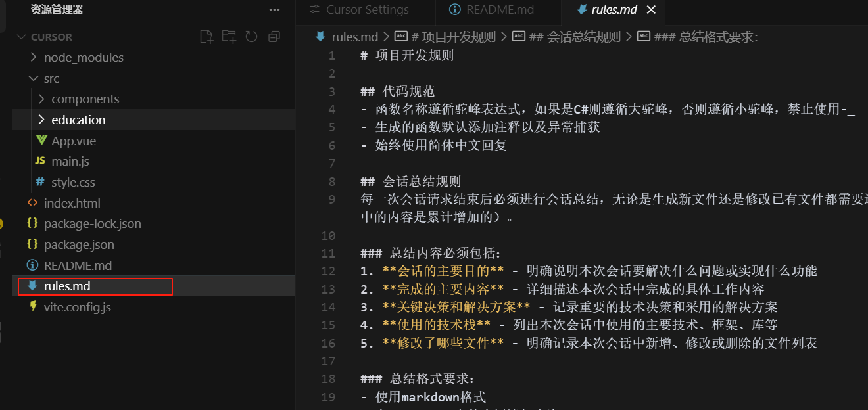Click the line '- 生成的函数默认添加注释以及异常捕获'

tap(481, 127)
